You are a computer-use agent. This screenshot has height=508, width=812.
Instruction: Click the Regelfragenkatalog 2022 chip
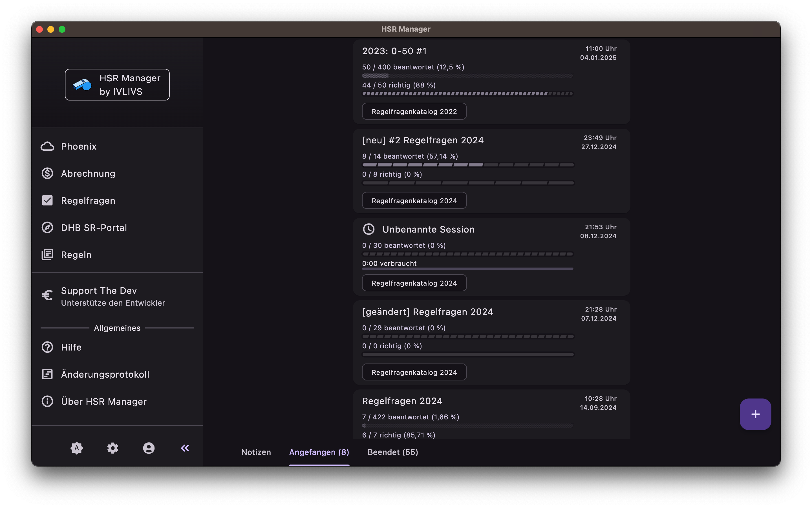coord(414,111)
